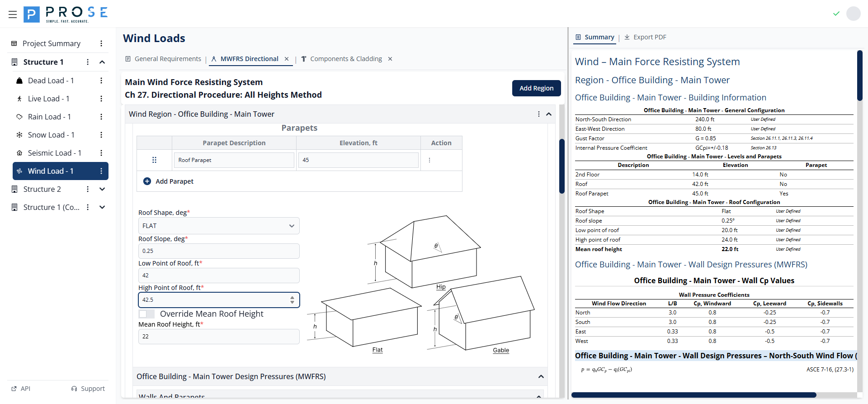This screenshot has height=404, width=868.
Task: Collapse the Main Tower Design Pressures section
Action: pos(541,376)
